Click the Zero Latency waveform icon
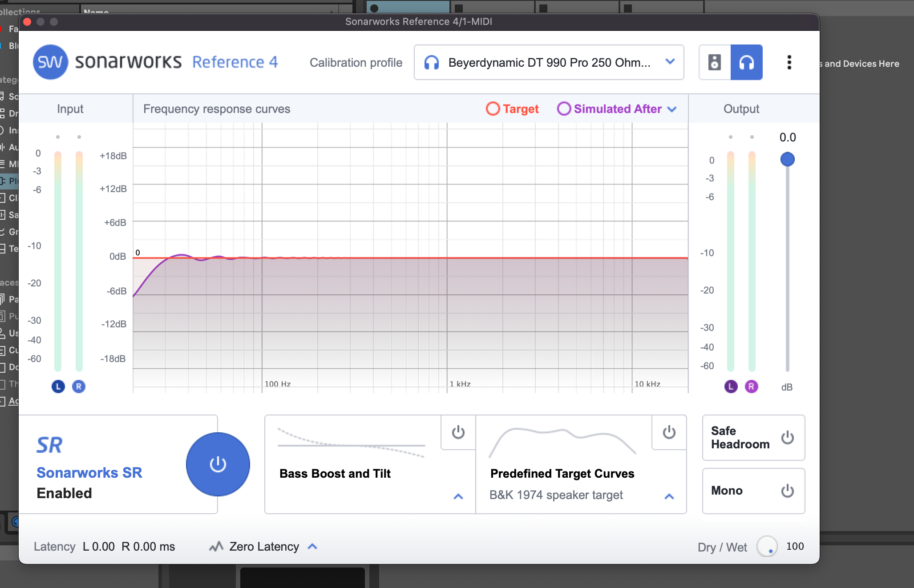Image resolution: width=914 pixels, height=588 pixels. click(216, 546)
